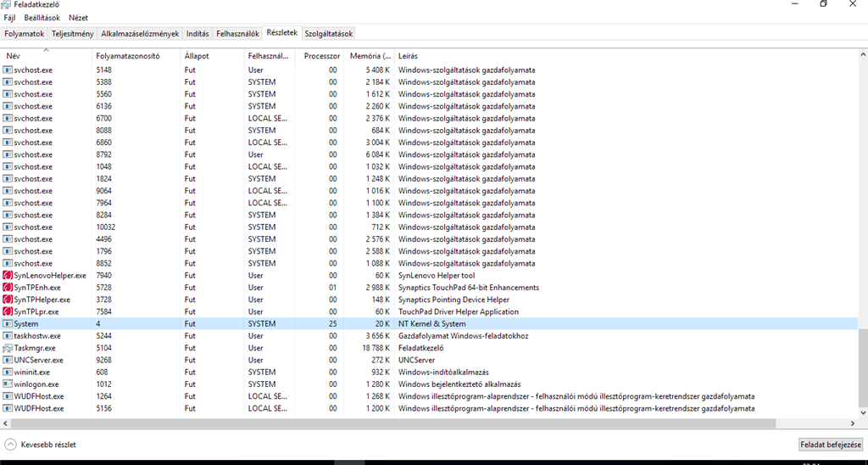Image resolution: width=868 pixels, height=465 pixels.
Task: Click icon of svchost.exe with PID 5148
Action: pyautogui.click(x=8, y=70)
